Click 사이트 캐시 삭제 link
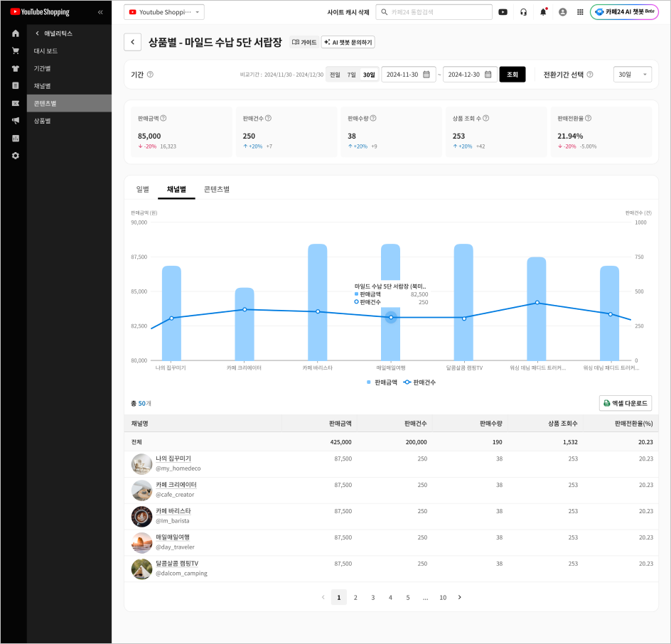 pyautogui.click(x=348, y=12)
